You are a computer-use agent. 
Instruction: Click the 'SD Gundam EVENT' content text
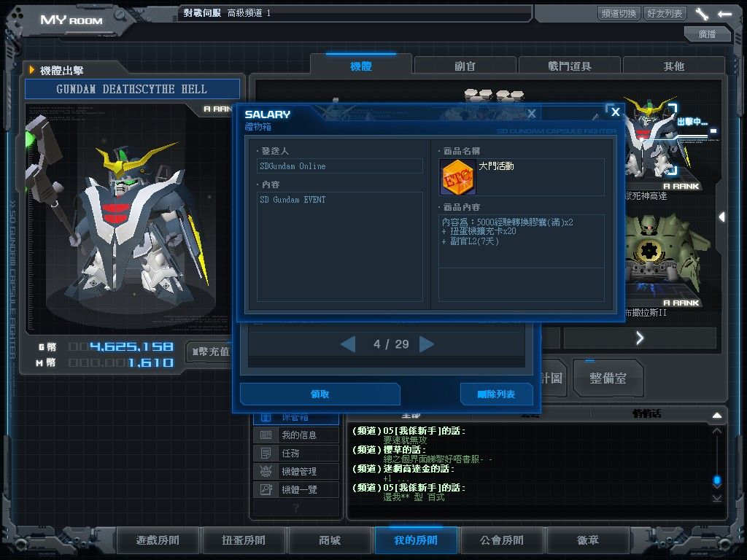[293, 200]
